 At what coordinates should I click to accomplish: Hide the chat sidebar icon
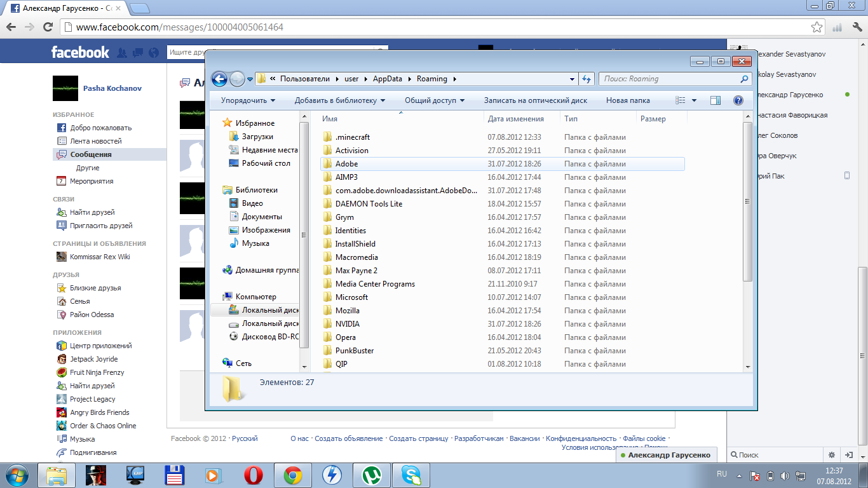848,455
